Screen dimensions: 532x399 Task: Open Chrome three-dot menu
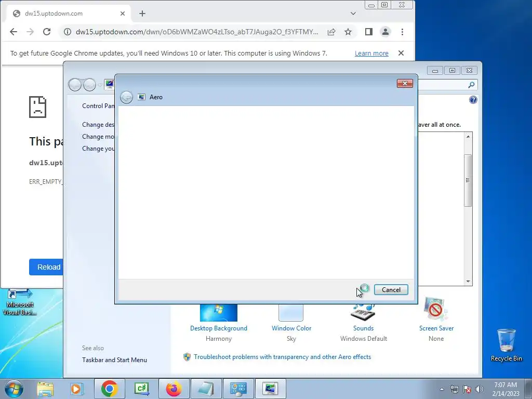(x=402, y=32)
